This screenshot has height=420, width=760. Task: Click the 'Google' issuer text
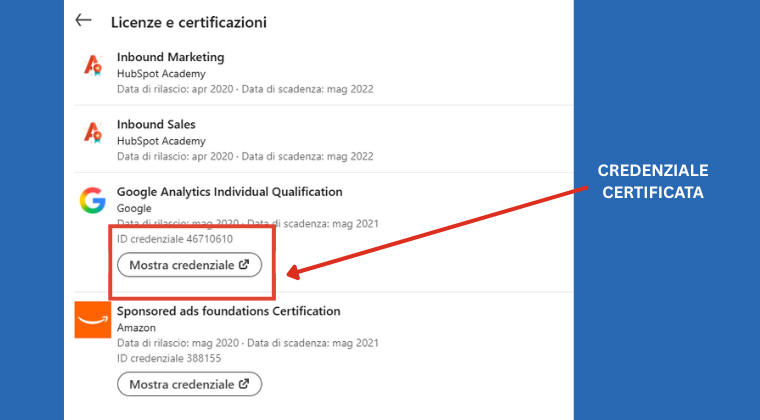coord(134,208)
